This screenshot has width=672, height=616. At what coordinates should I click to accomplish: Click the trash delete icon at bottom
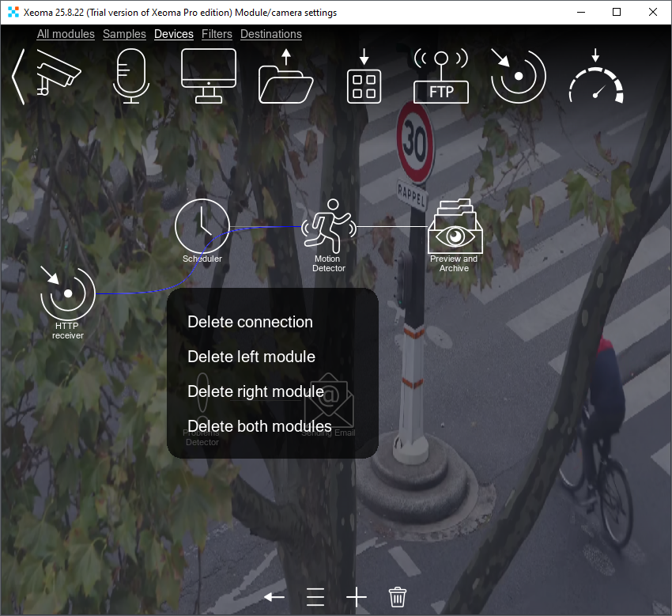(x=398, y=596)
